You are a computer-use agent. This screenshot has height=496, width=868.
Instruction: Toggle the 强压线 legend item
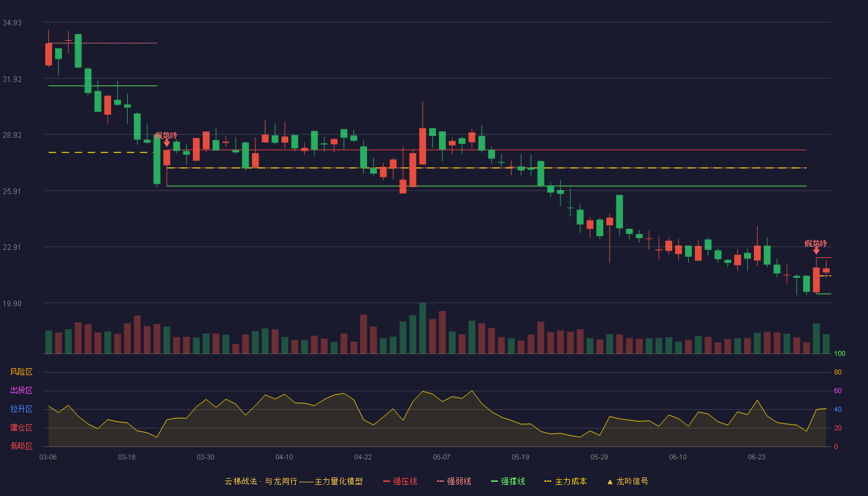coord(400,481)
